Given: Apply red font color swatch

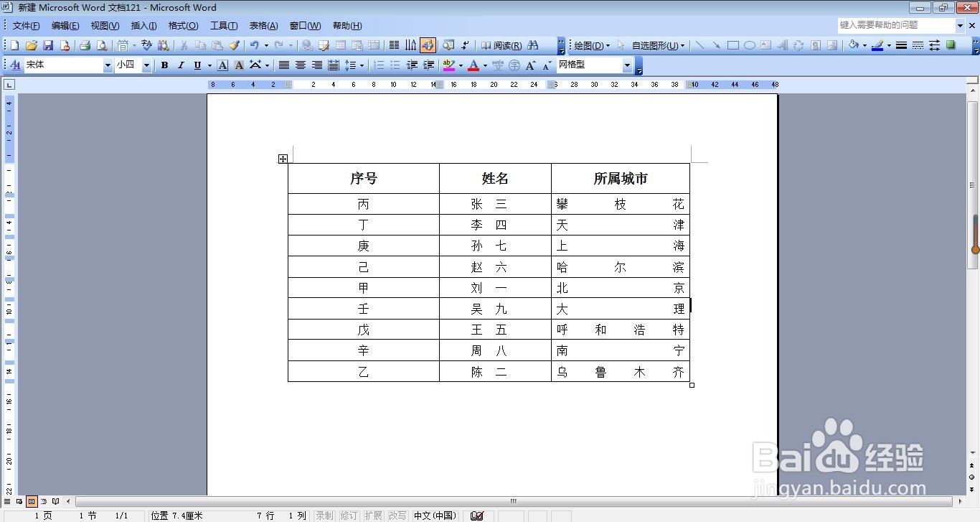Looking at the screenshot, I should click(473, 65).
